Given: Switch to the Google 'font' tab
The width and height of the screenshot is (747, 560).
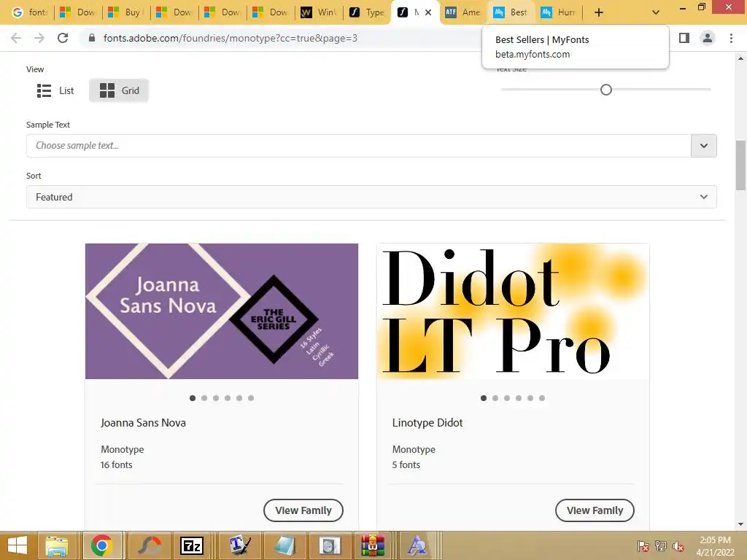Looking at the screenshot, I should [x=29, y=12].
